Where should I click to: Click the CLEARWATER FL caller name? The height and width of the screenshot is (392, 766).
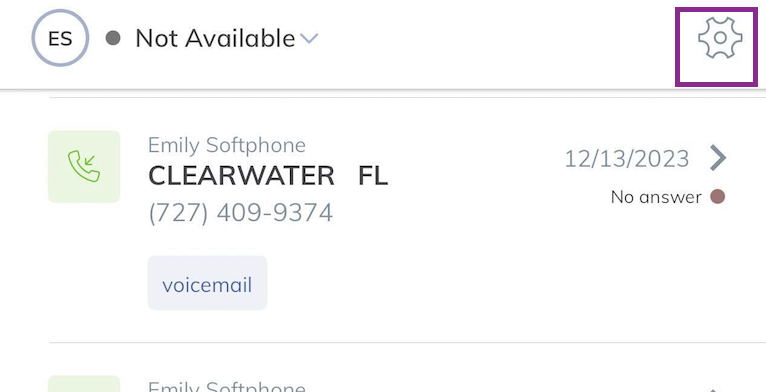268,176
